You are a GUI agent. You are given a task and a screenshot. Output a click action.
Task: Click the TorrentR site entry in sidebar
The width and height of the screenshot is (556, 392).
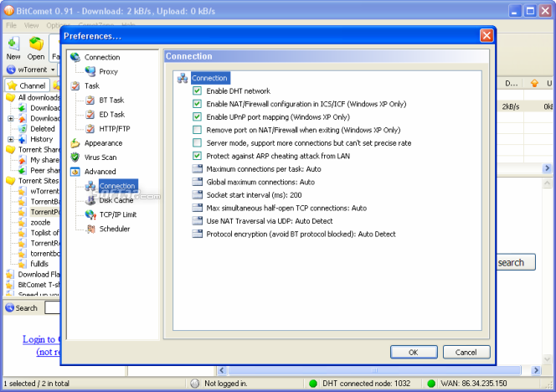pos(45,244)
